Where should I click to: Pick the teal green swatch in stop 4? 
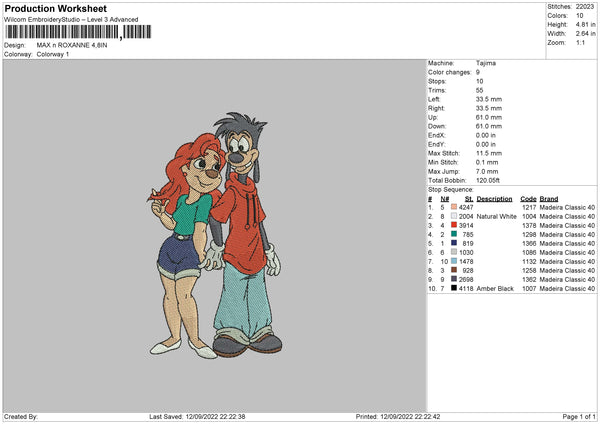click(454, 234)
